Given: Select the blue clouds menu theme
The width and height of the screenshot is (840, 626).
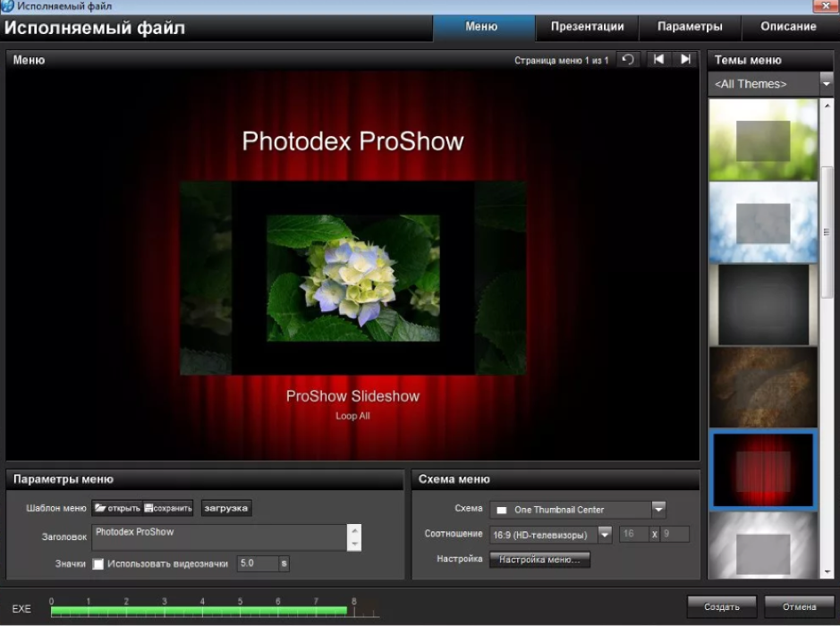Looking at the screenshot, I should [763, 223].
